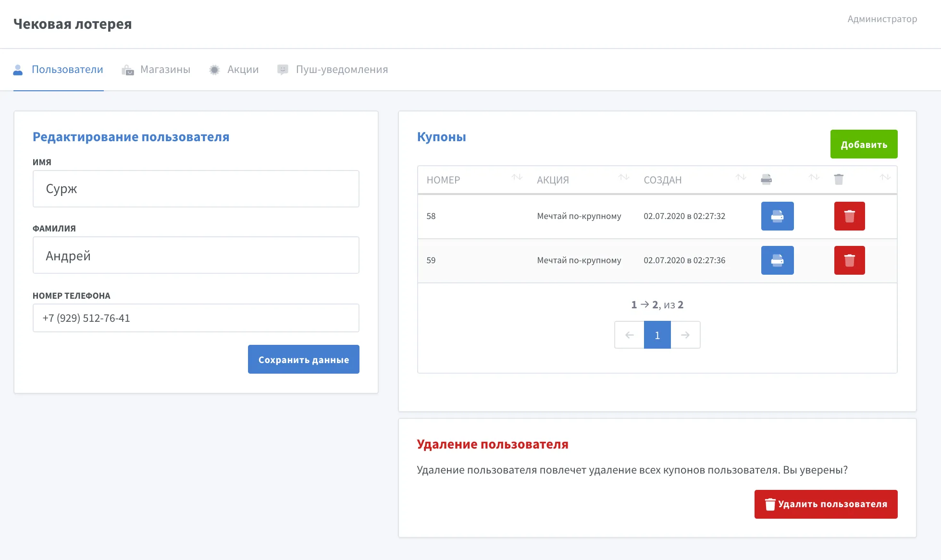Viewport: 941px width, 560px height.
Task: Sort by printer column header arrows
Action: click(x=814, y=178)
